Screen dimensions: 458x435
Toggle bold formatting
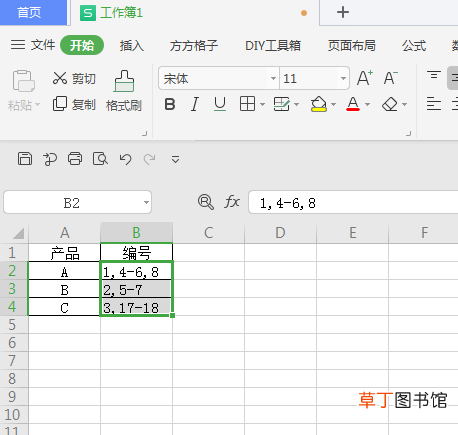170,105
